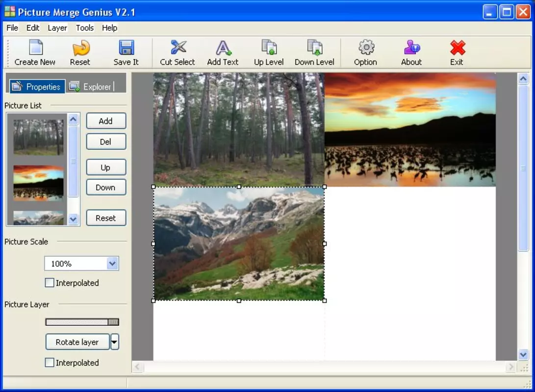The height and width of the screenshot is (392, 535).
Task: Click the canvas vertical scrollbar thumb
Action: coord(523,168)
